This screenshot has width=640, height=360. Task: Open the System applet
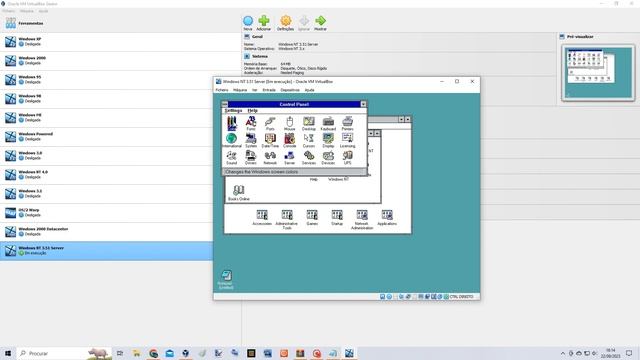click(x=251, y=140)
